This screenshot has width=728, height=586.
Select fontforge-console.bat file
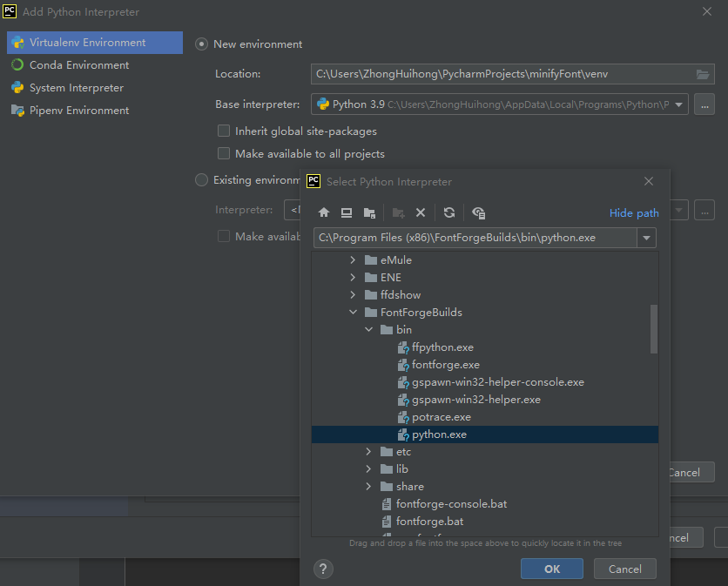coord(485,504)
